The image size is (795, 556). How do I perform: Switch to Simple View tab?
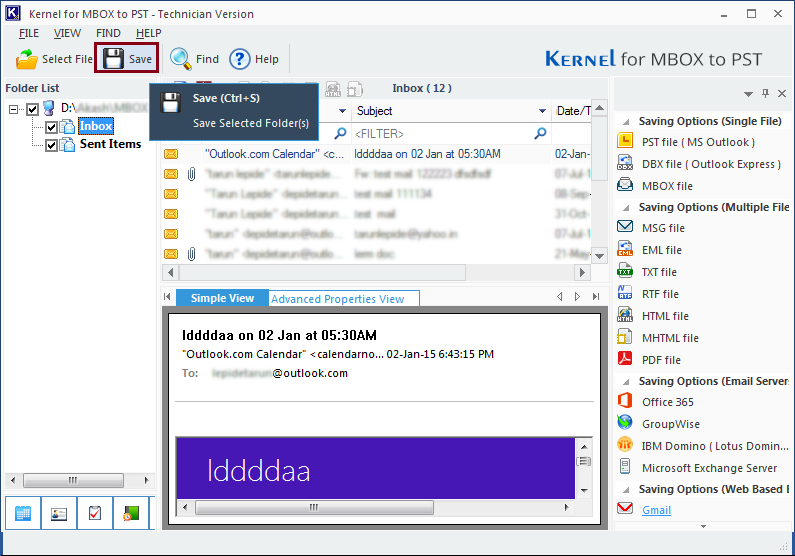pos(222,298)
